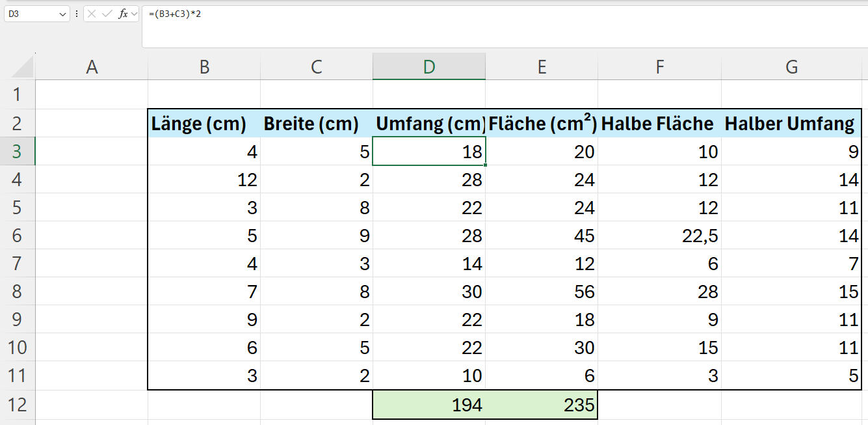Click the Länge (cm) header cell
Screen dimensions: 868x425
(204, 124)
